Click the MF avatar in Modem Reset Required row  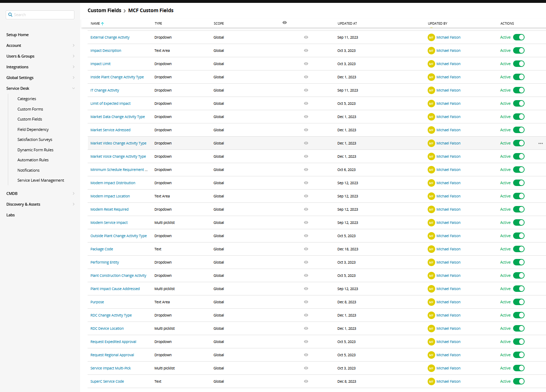(x=431, y=210)
